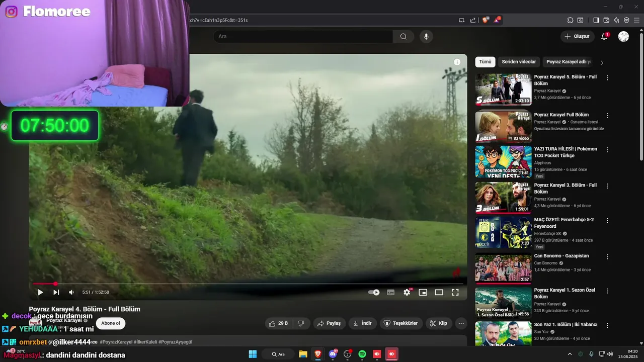The image size is (644, 362).
Task: Open options for Son Yaz 1. Bölüm
Action: click(607, 325)
